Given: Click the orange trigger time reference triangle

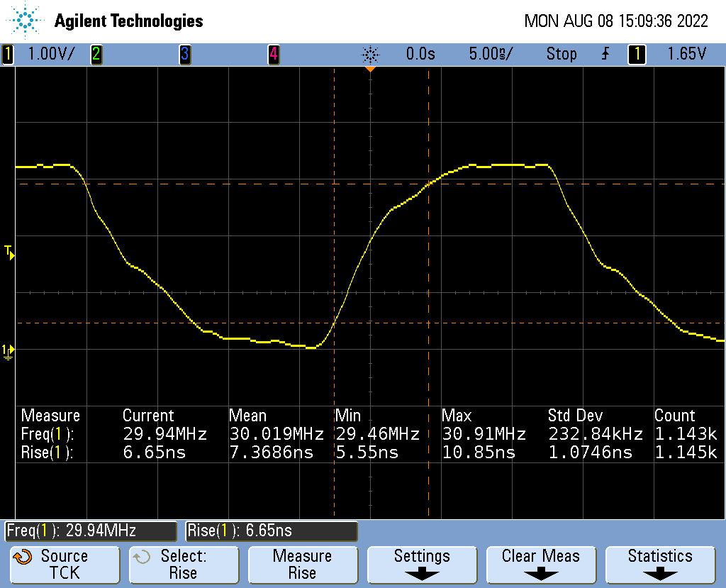Looking at the screenshot, I should pos(369,70).
